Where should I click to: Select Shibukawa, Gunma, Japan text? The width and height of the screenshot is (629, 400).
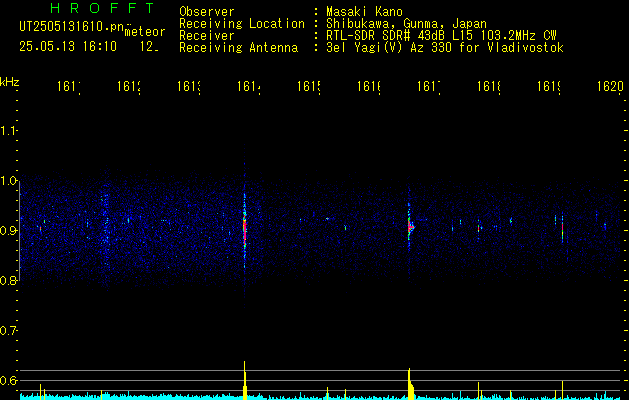click(406, 24)
